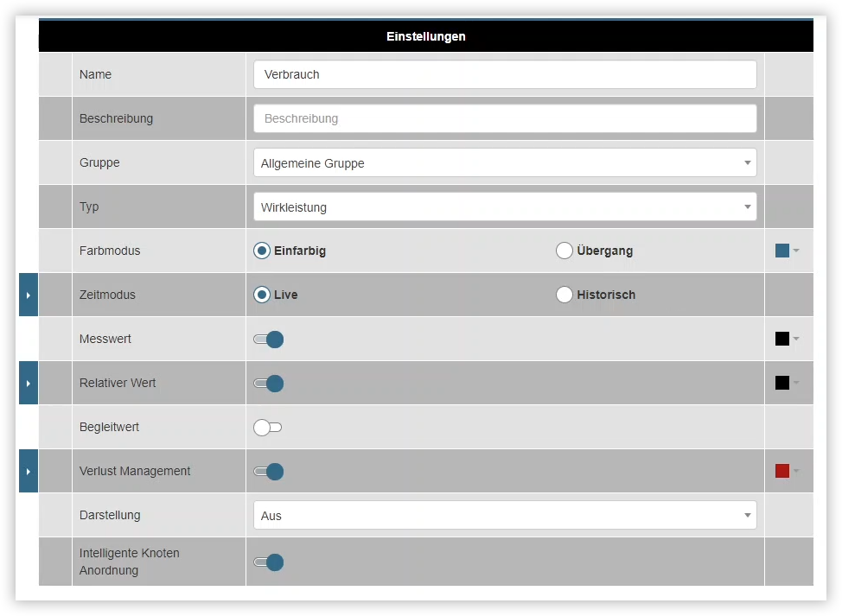Expand the Zeitmodus row side arrow

click(x=28, y=294)
